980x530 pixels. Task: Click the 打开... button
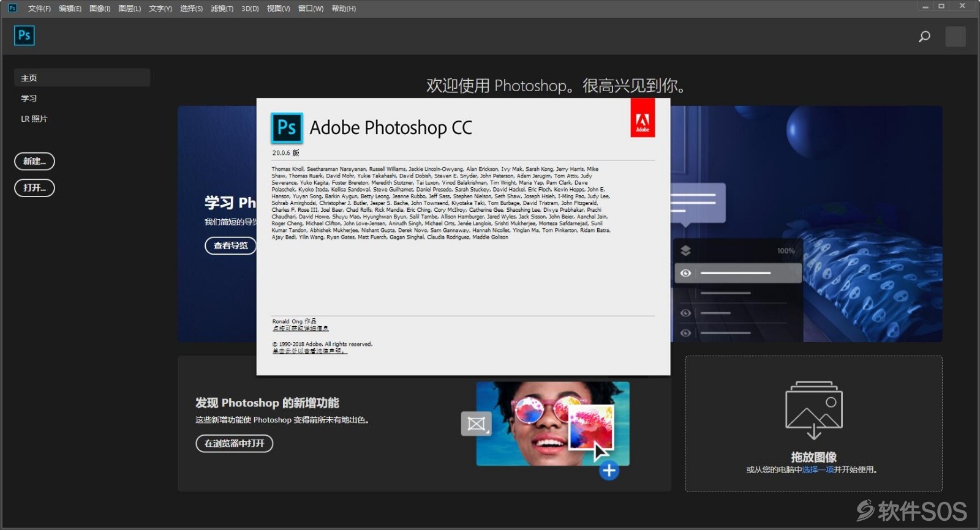[34, 188]
